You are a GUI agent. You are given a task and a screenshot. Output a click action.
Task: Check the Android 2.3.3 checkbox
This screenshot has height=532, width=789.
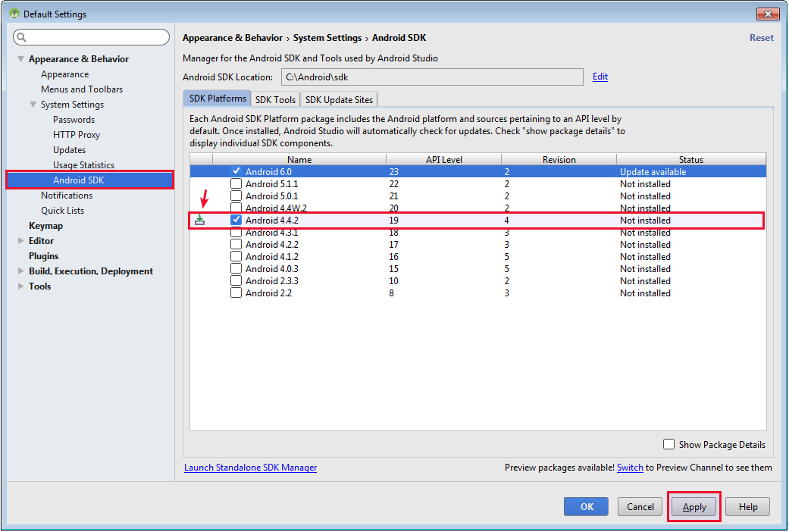236,280
